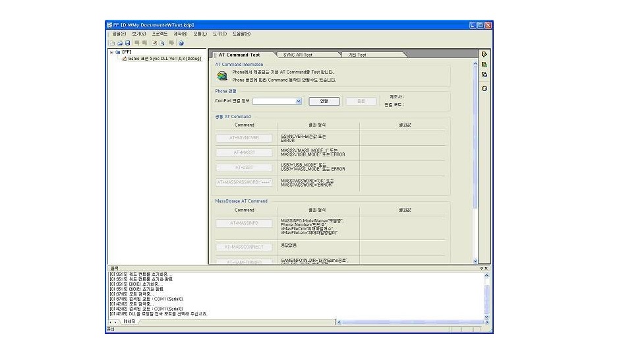
Task: Click the top icon in right sidebar
Action: point(484,54)
